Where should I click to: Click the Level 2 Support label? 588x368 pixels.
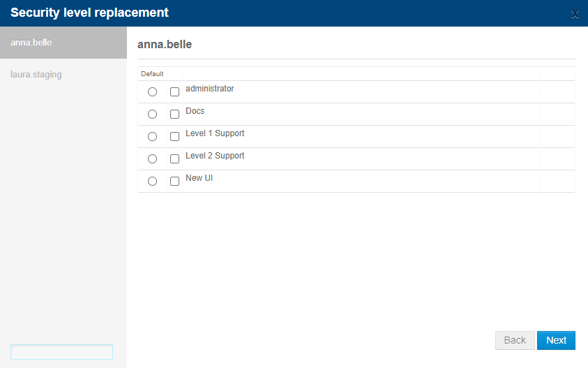coord(215,156)
